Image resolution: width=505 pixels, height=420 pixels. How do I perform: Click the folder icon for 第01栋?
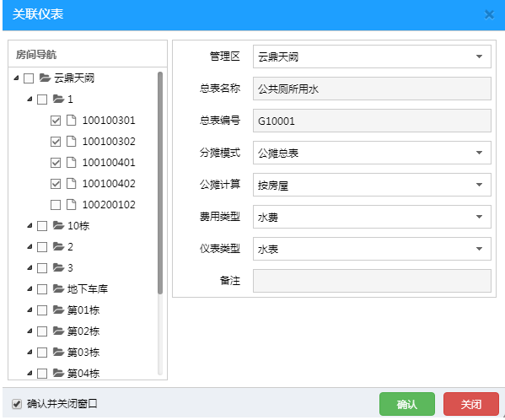[59, 310]
